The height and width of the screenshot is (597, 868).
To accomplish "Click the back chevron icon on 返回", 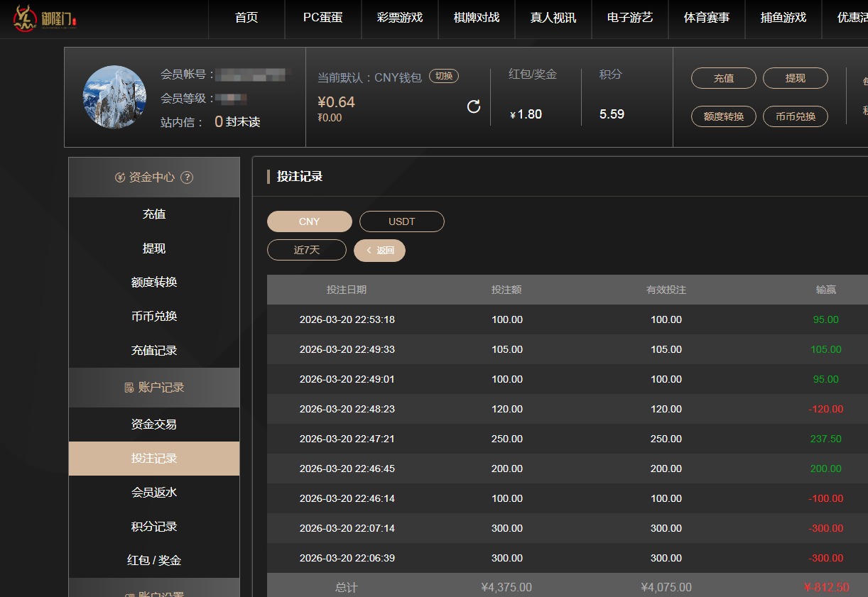I will pyautogui.click(x=369, y=250).
